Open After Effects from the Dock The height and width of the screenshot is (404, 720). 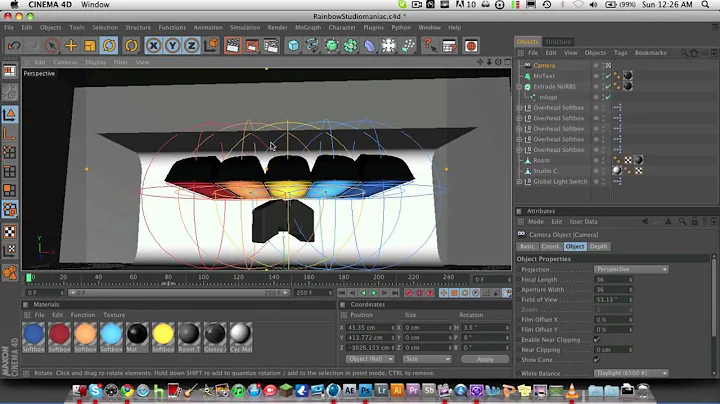coord(349,390)
